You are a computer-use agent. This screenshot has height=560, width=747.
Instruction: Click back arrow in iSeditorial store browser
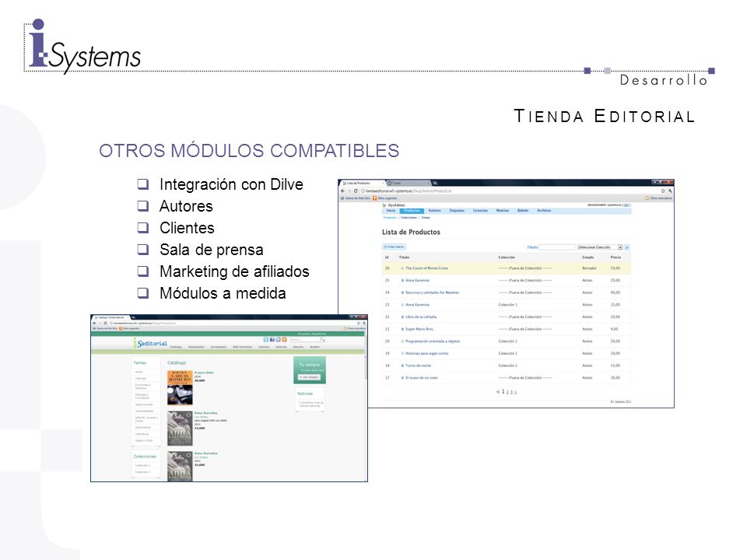(94, 323)
